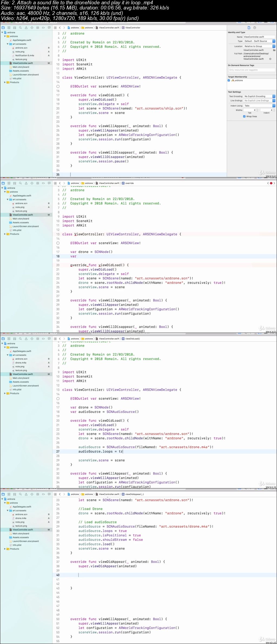Select Report navigator icon in top frame
The image size is (277, 644).
coord(49,28)
